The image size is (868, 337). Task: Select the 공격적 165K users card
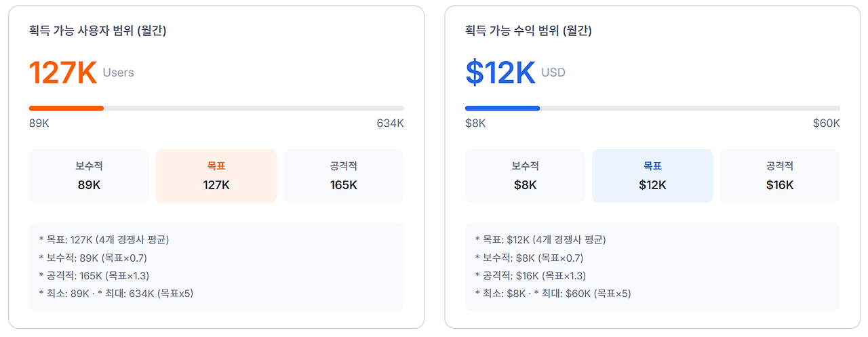(344, 176)
